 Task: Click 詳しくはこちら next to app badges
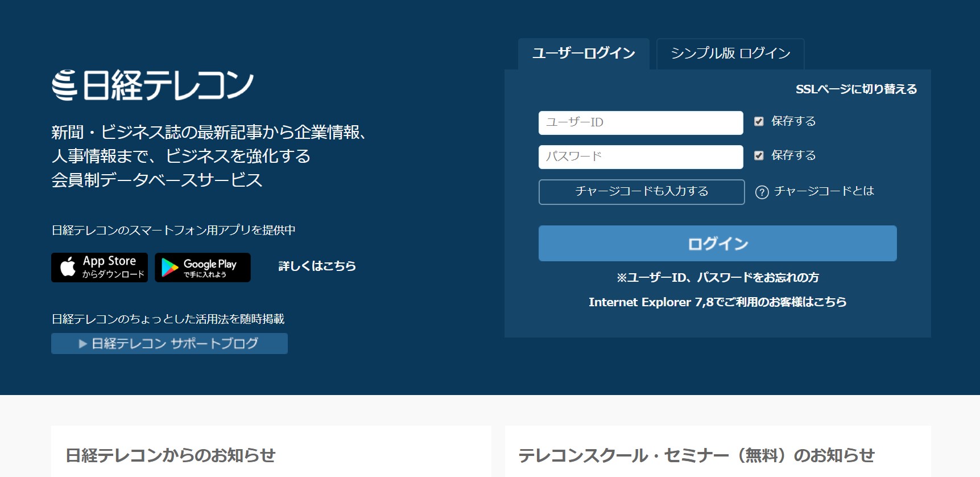point(317,266)
